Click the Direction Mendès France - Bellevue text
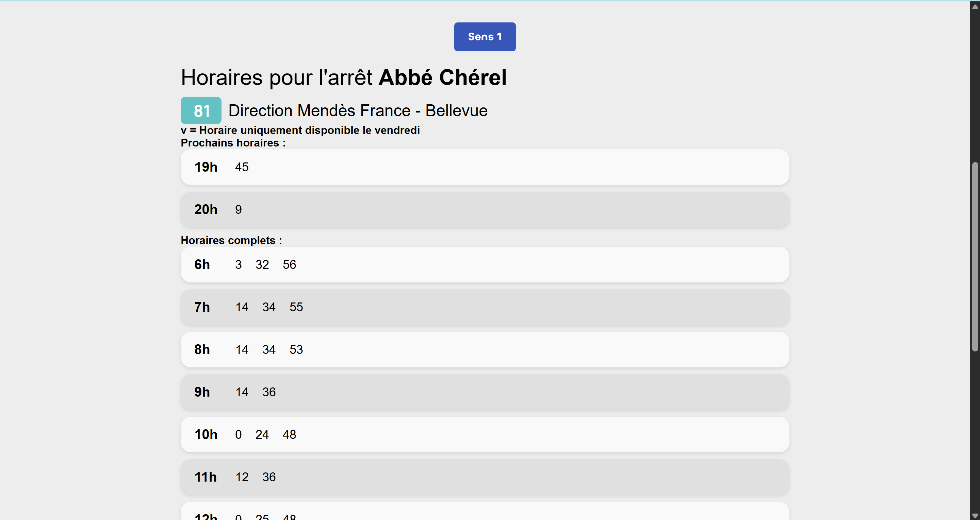980x520 pixels. pos(358,110)
